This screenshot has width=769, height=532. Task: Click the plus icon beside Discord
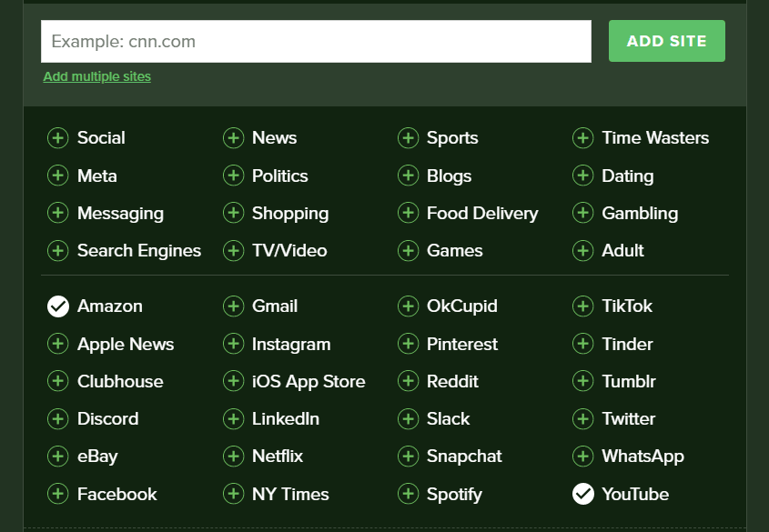pyautogui.click(x=58, y=419)
